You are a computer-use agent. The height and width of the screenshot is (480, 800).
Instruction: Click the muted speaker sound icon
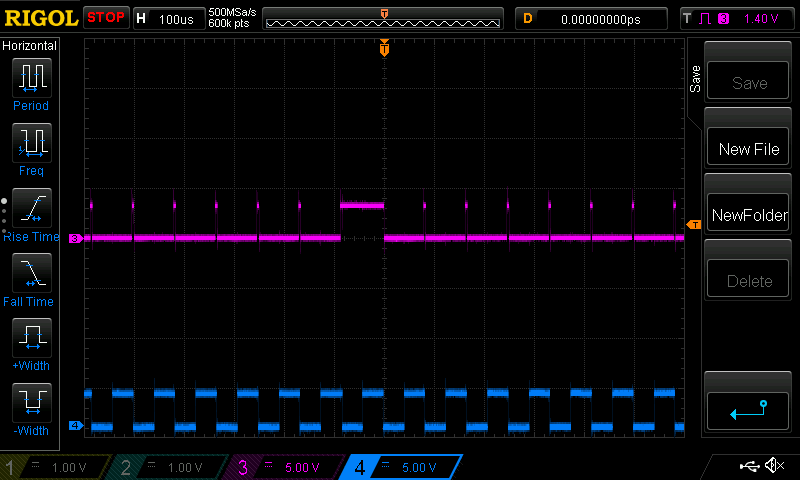774,465
